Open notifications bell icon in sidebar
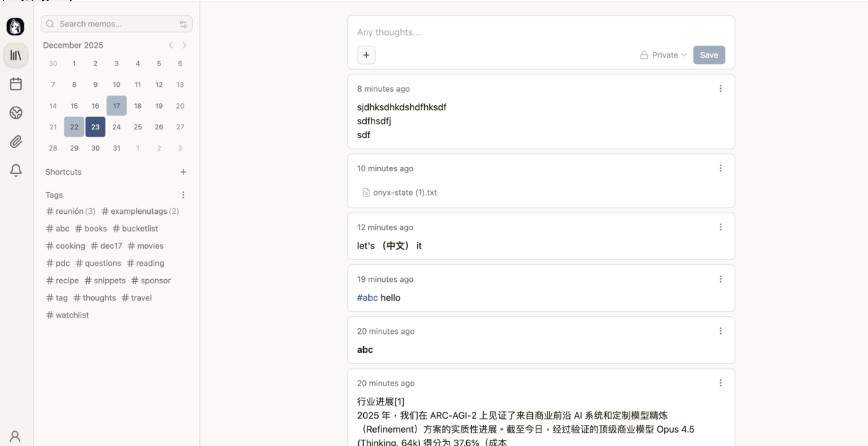Image resolution: width=868 pixels, height=446 pixels. [x=15, y=170]
